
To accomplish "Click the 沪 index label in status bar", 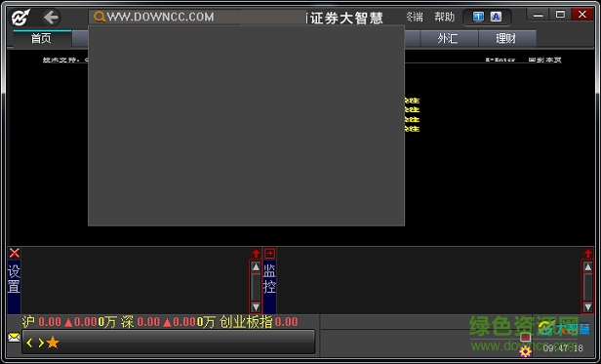I will (28, 322).
